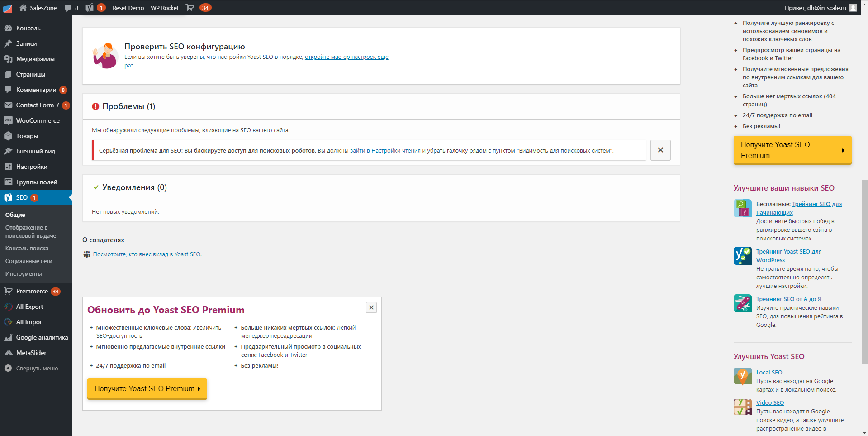Click the site logo in admin bar corner
The width and height of the screenshot is (868, 436).
click(x=7, y=8)
